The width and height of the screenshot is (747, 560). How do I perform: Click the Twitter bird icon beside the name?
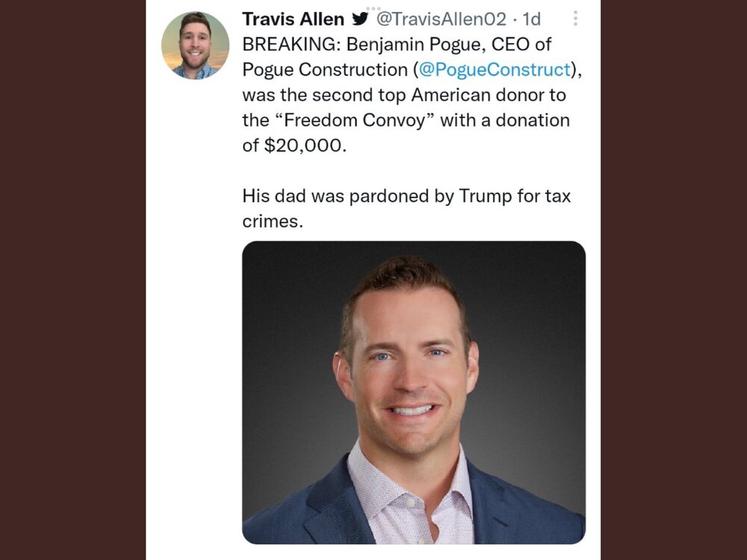pos(359,19)
